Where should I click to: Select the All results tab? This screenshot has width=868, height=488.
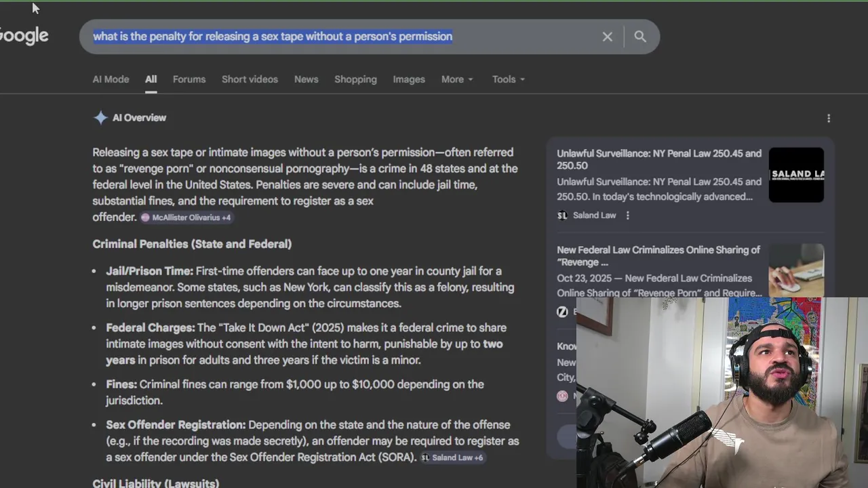(x=151, y=79)
